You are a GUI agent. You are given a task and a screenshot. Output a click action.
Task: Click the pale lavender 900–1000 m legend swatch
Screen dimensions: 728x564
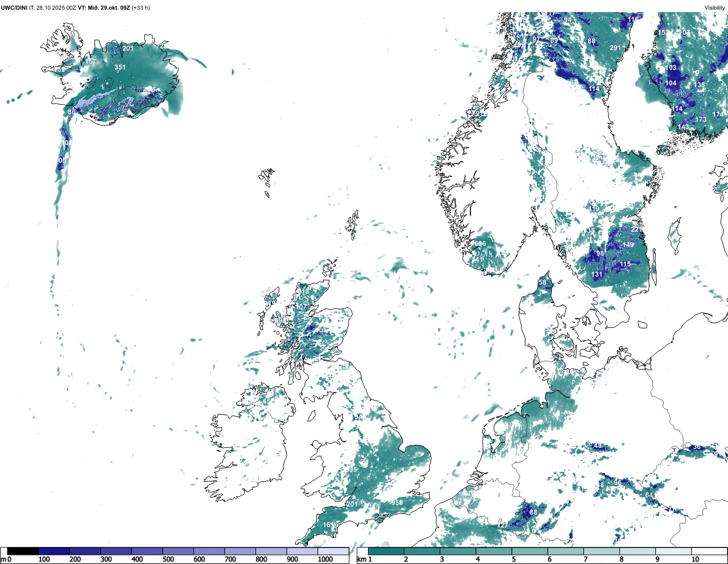pos(302,551)
